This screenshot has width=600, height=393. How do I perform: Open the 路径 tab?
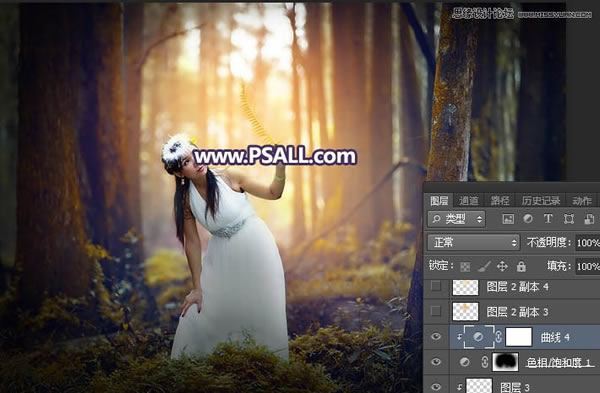500,201
